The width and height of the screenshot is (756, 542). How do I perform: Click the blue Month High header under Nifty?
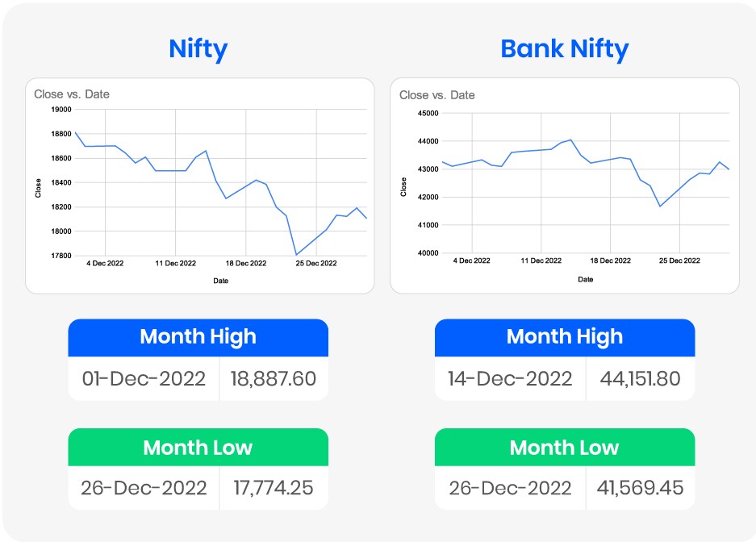198,336
